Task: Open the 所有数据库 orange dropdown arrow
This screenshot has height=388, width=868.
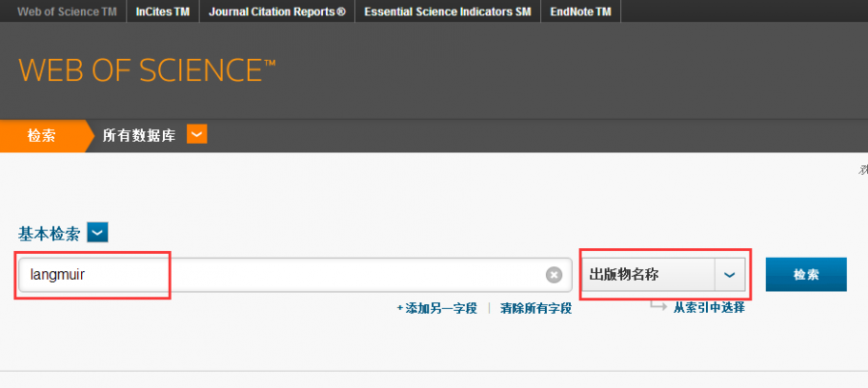Action: pos(197,134)
